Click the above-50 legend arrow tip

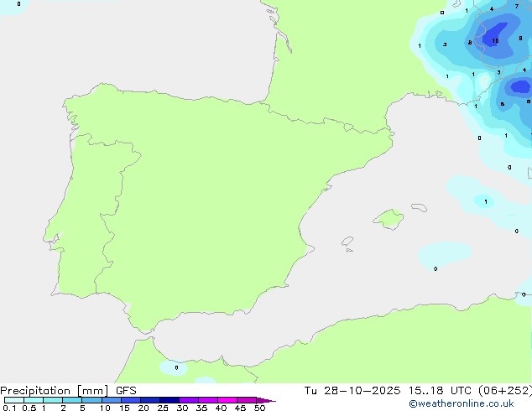pyautogui.click(x=266, y=400)
